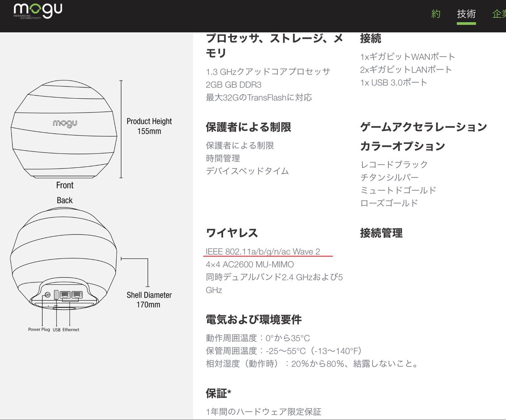Click the green underline under 技術
The height and width of the screenshot is (420, 506).
click(466, 24)
